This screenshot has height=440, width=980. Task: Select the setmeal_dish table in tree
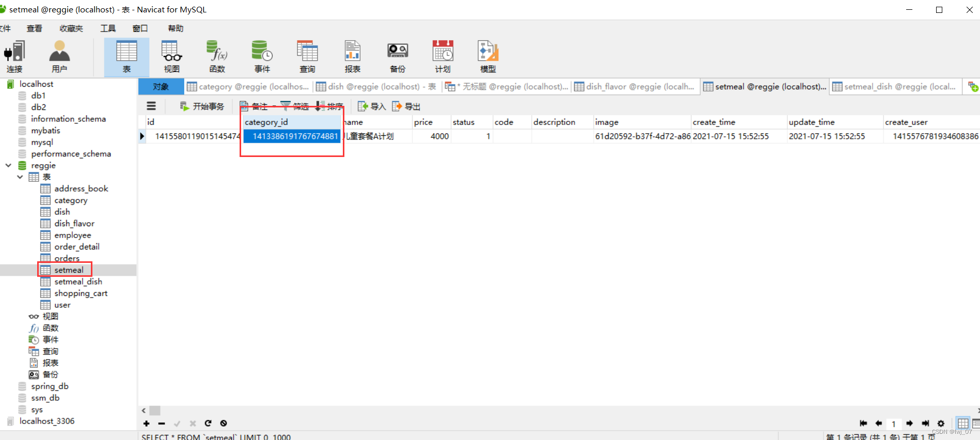pos(78,281)
